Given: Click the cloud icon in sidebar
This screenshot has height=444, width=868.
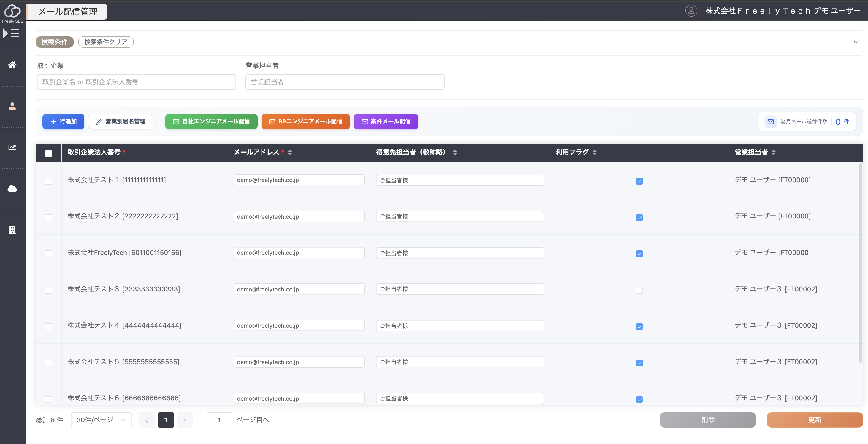Looking at the screenshot, I should (12, 189).
